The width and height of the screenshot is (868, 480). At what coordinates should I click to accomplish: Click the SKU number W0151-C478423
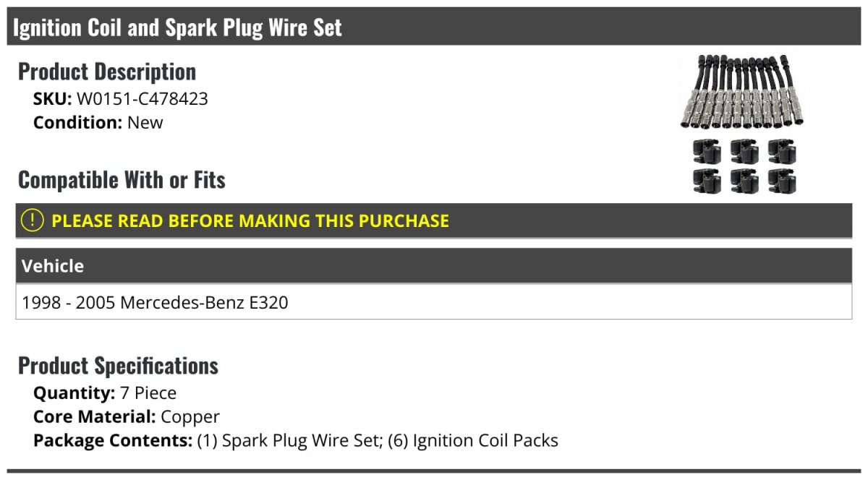point(142,99)
